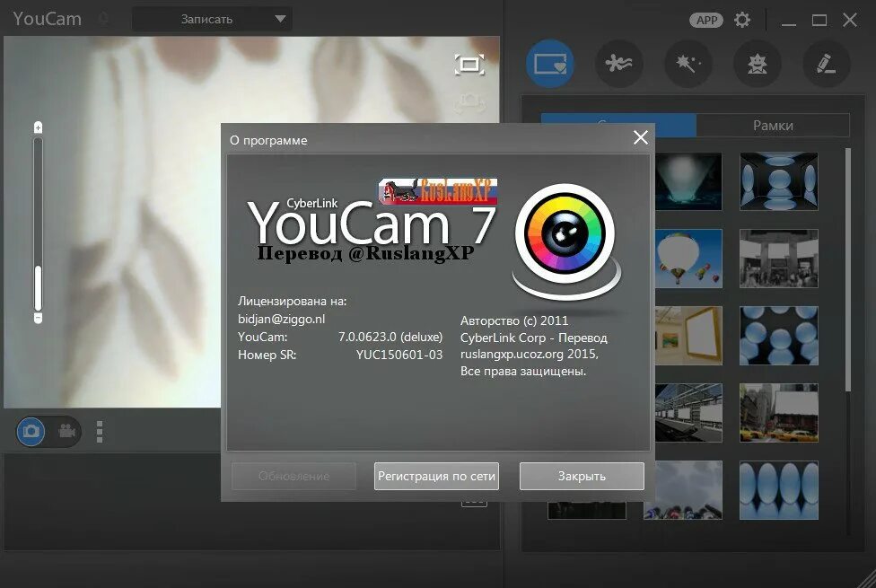This screenshot has width=876, height=588.
Task: Open the Scenes and Frames effects panel
Action: pyautogui.click(x=550, y=64)
